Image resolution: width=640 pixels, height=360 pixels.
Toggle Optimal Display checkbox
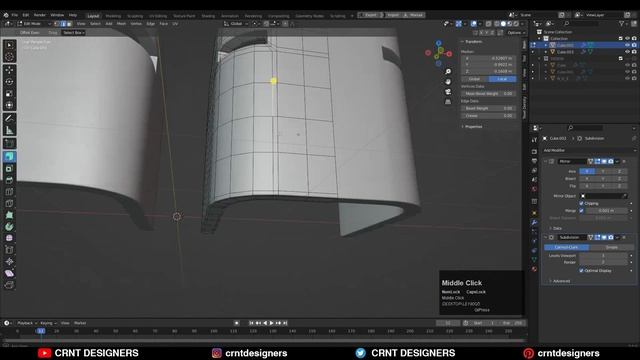[x=581, y=271]
